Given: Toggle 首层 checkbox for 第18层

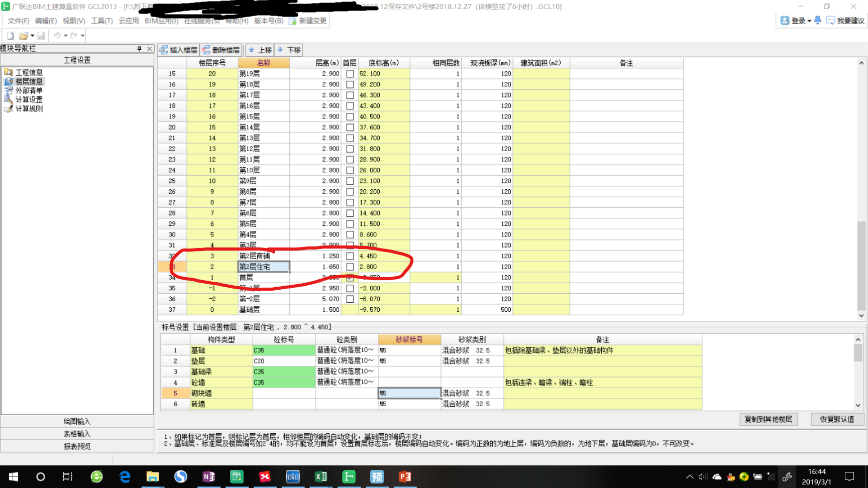Looking at the screenshot, I should (x=350, y=84).
